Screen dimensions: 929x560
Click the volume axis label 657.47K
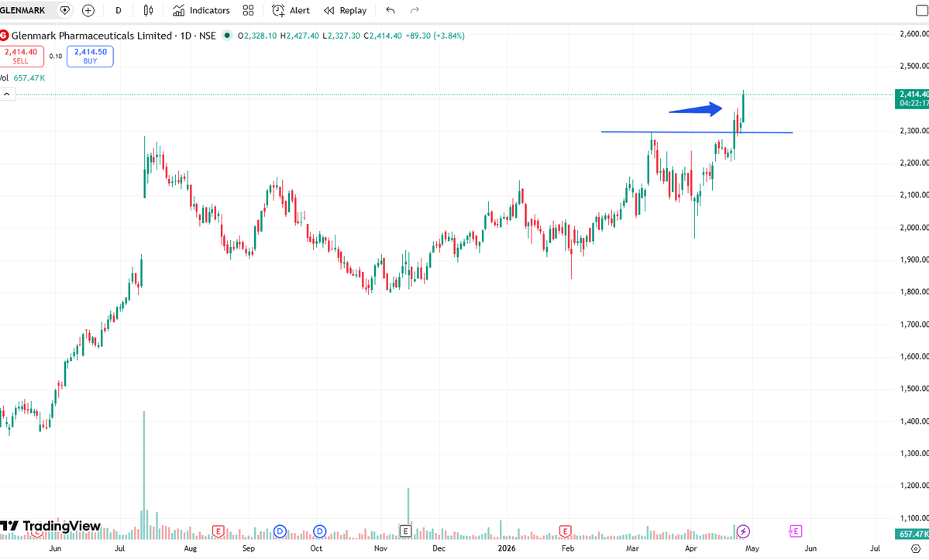pyautogui.click(x=913, y=534)
